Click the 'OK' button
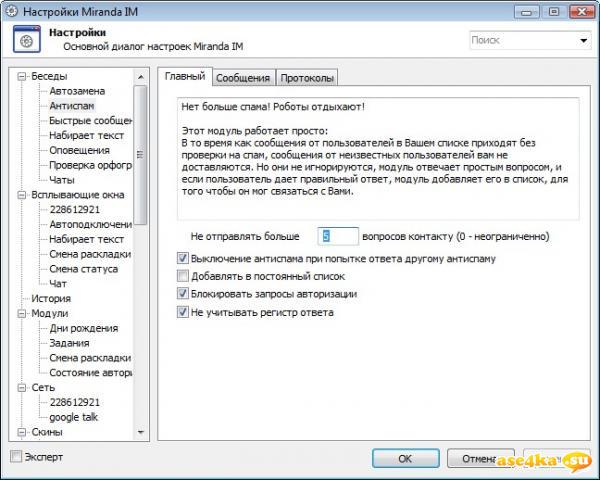This screenshot has height=480, width=600. pos(405,458)
